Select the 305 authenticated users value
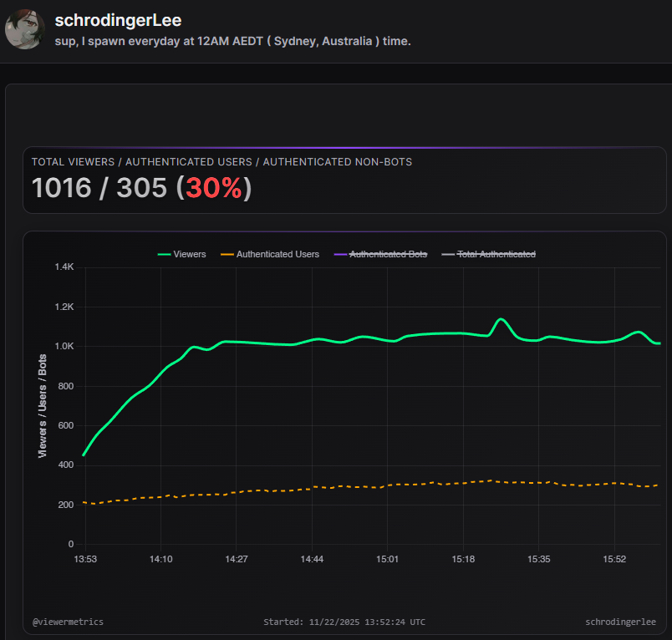 click(x=141, y=188)
